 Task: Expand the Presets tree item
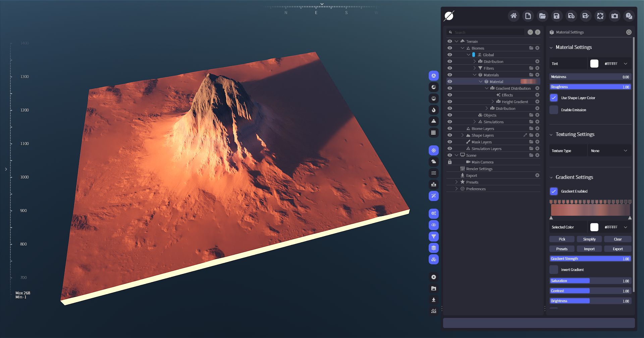[457, 182]
